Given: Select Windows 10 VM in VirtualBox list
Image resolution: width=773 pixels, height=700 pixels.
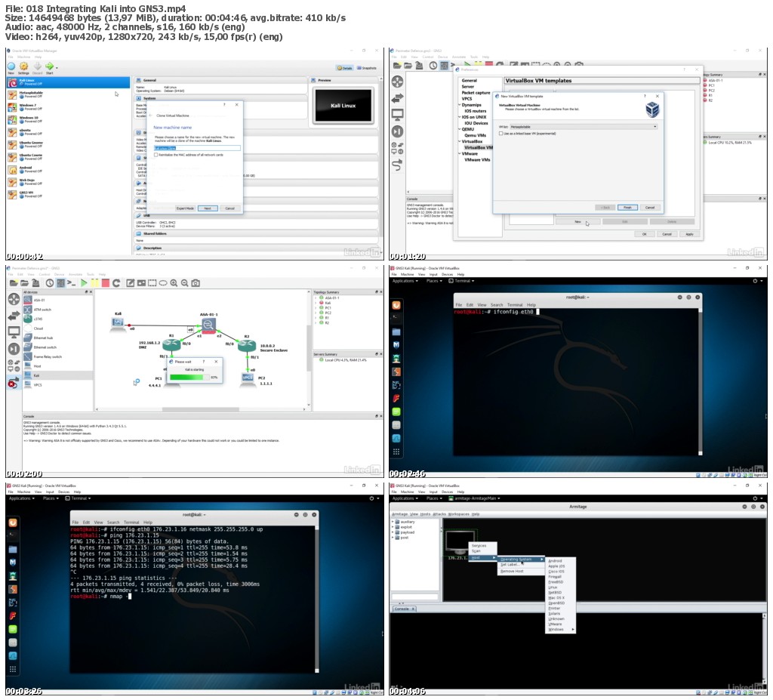Looking at the screenshot, I should (x=69, y=120).
